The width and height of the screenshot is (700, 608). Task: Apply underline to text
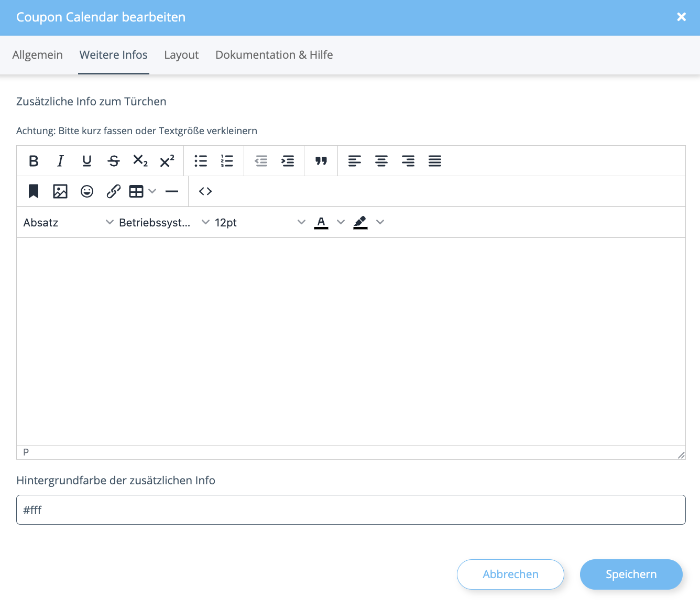pyautogui.click(x=87, y=161)
